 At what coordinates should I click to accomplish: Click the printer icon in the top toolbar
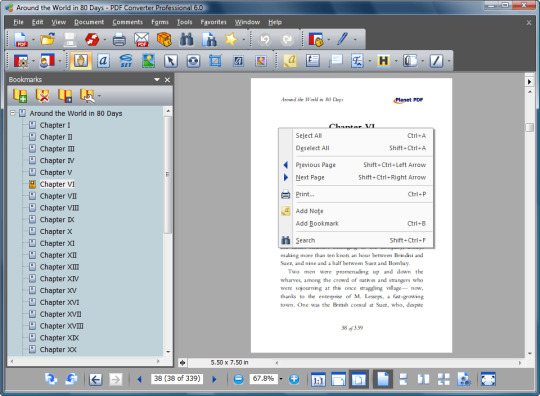coord(119,39)
